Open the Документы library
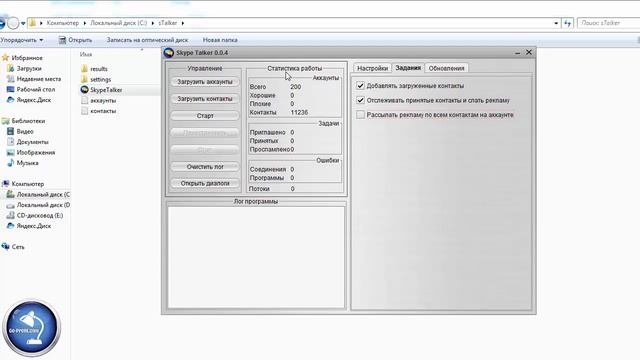Screen dimensions: 640x360 coord(33,142)
